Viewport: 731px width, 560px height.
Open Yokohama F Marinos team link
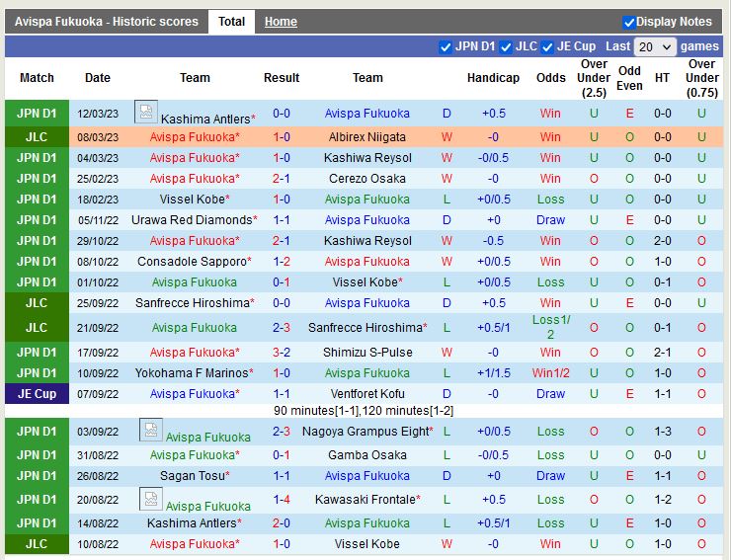coord(192,373)
